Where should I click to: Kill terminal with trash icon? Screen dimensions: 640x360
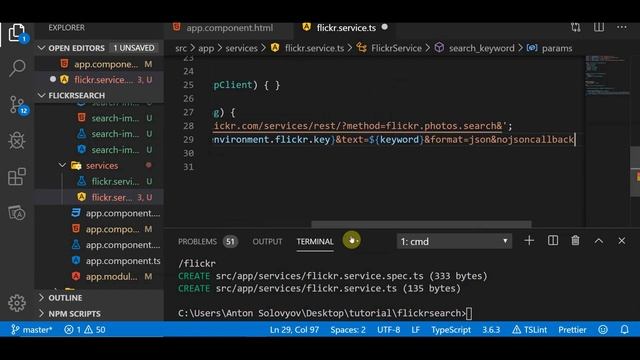click(575, 241)
